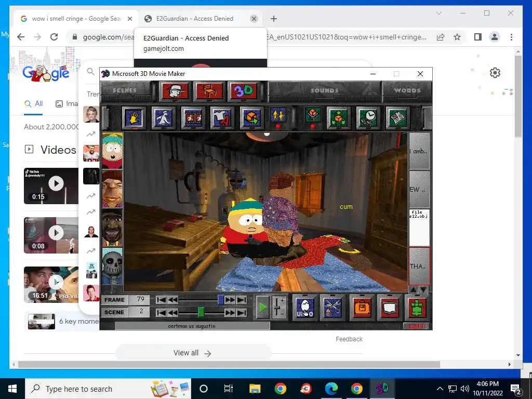Pick the Cartman actor thumbnail
The width and height of the screenshot is (532, 399).
[x=112, y=151]
